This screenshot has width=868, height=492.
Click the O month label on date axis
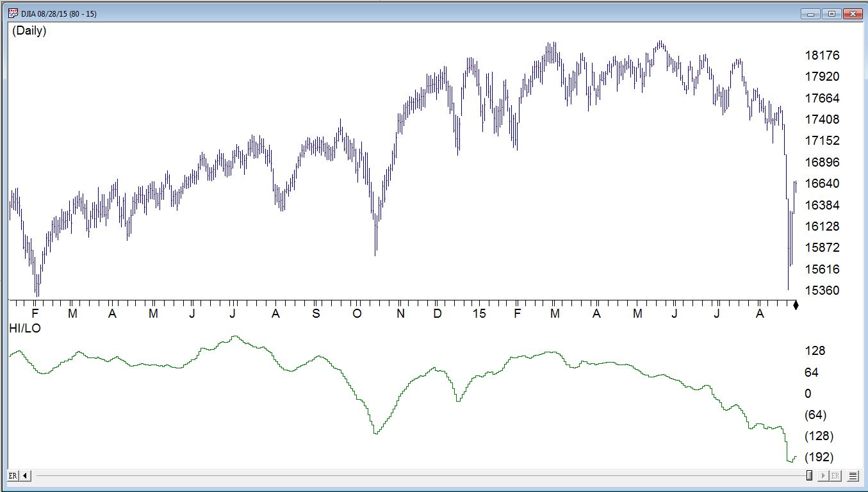click(357, 314)
